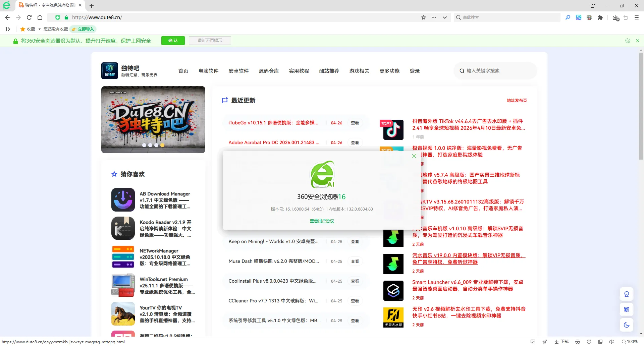Click 确认 to set 360 as default browser
The width and height of the screenshot is (644, 346).
click(x=173, y=40)
